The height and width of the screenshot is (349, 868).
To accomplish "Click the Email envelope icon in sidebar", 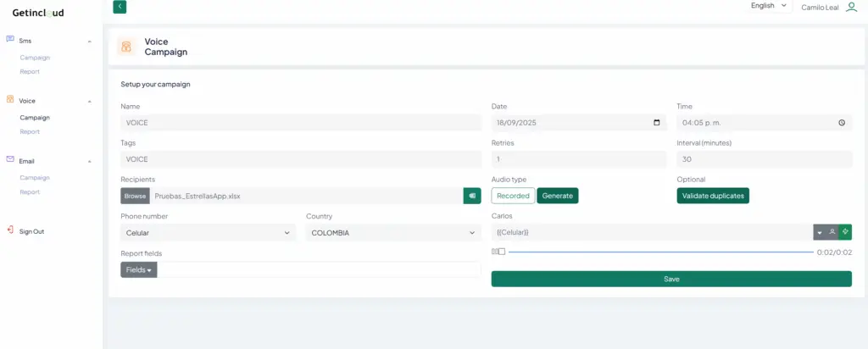I will coord(10,160).
